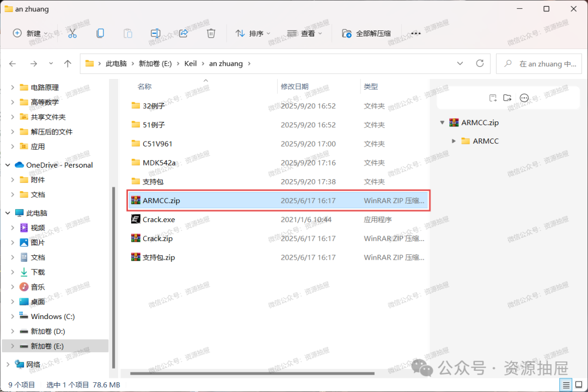Sort by the 修改日期 column header
Image resolution: width=588 pixels, height=392 pixels.
tap(295, 87)
